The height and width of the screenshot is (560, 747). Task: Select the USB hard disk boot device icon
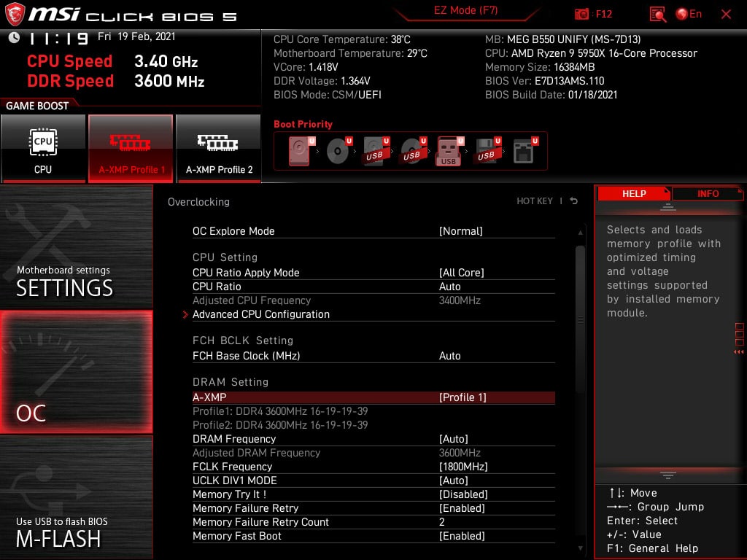point(376,151)
